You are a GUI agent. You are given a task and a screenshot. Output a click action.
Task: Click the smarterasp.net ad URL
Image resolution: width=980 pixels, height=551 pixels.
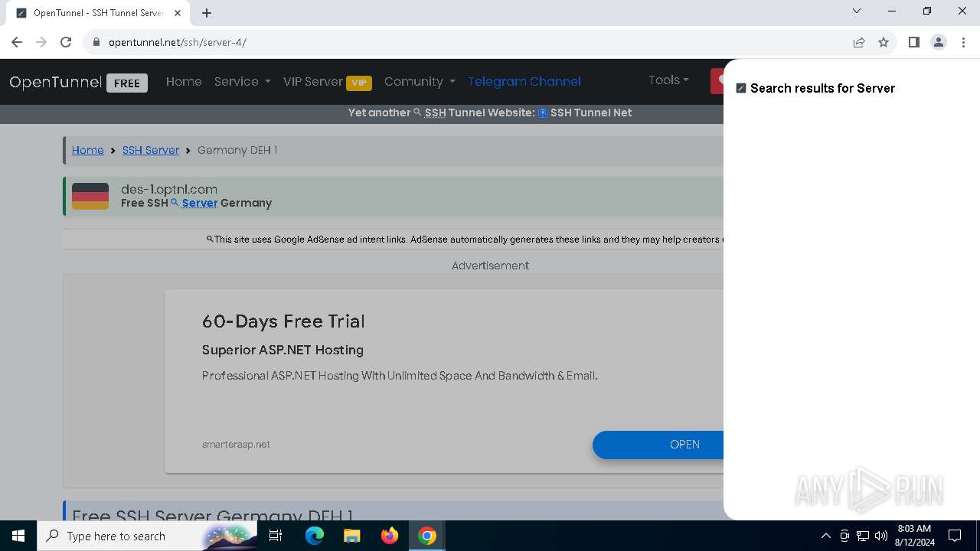236,444
